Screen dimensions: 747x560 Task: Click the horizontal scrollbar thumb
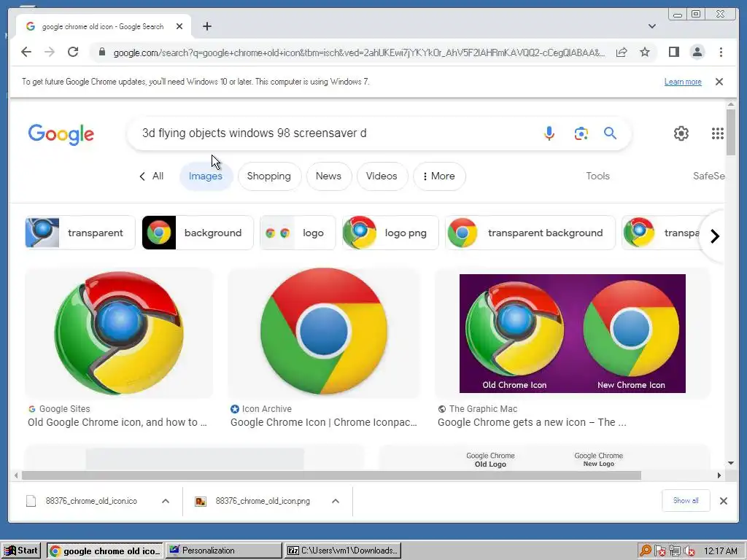click(x=331, y=475)
